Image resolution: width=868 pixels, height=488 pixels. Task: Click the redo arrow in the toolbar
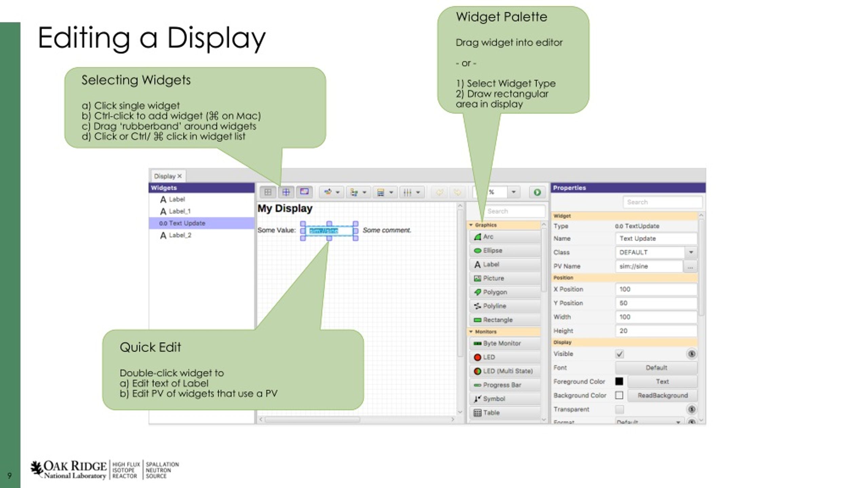tap(457, 192)
